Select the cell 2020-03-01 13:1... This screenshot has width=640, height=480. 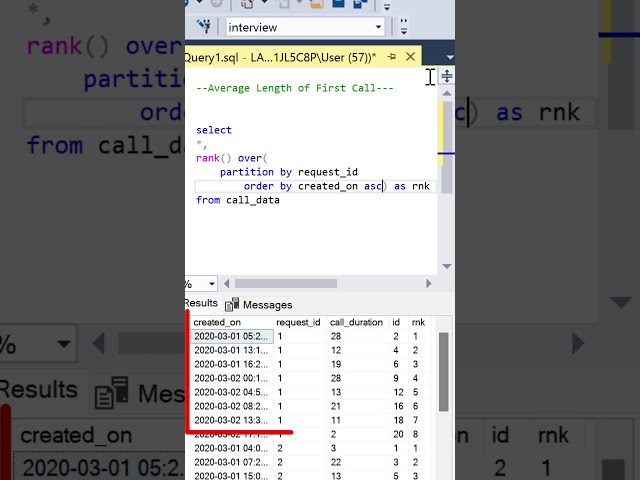coord(232,350)
